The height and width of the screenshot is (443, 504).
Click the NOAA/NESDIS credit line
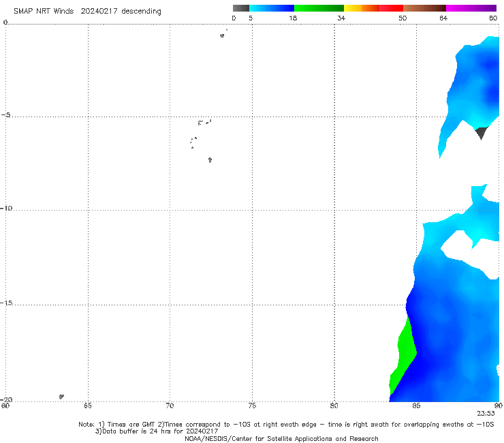tap(281, 438)
